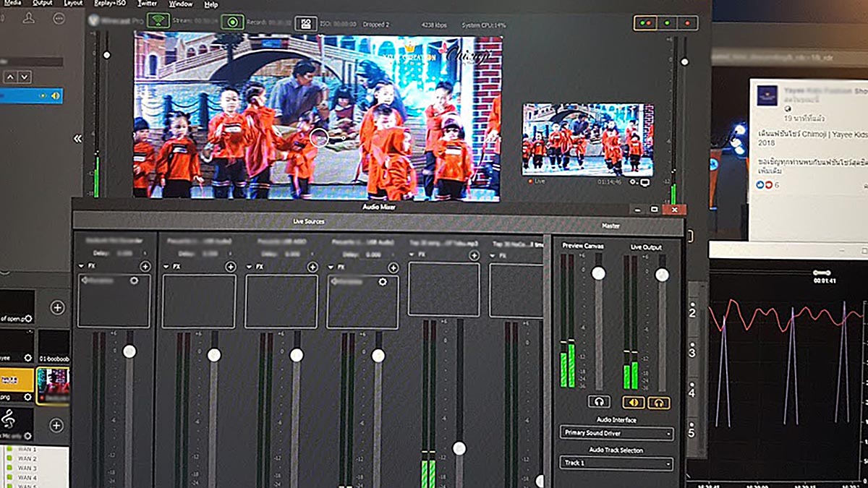Add FX on third mixer channel
The width and height of the screenshot is (868, 488).
pyautogui.click(x=312, y=267)
